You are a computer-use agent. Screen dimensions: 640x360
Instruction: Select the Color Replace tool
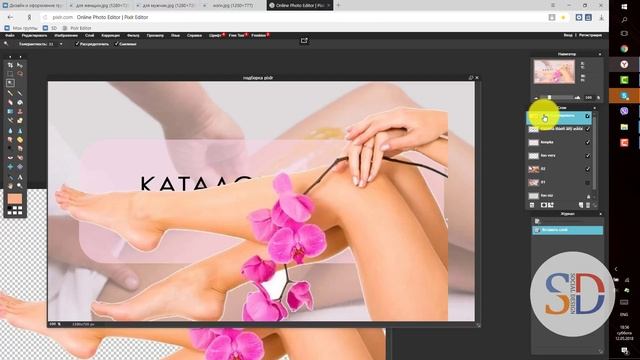point(10,121)
